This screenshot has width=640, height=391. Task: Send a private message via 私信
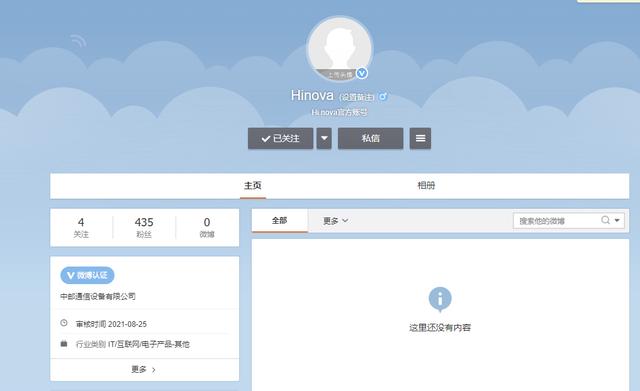[371, 138]
